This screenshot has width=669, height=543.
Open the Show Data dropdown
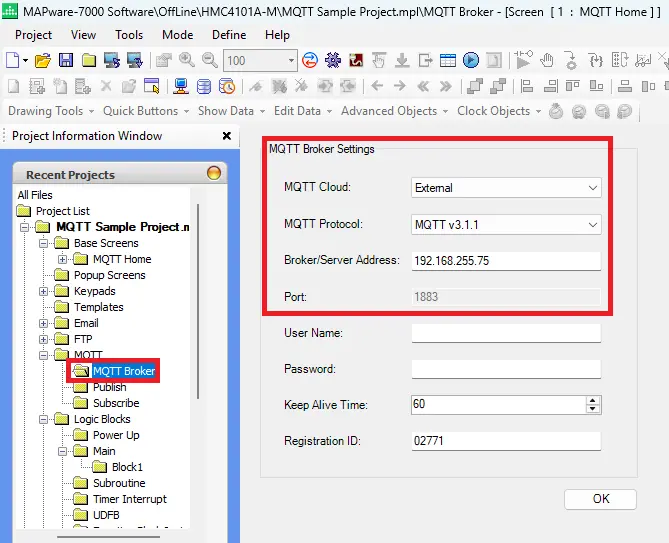pyautogui.click(x=232, y=111)
